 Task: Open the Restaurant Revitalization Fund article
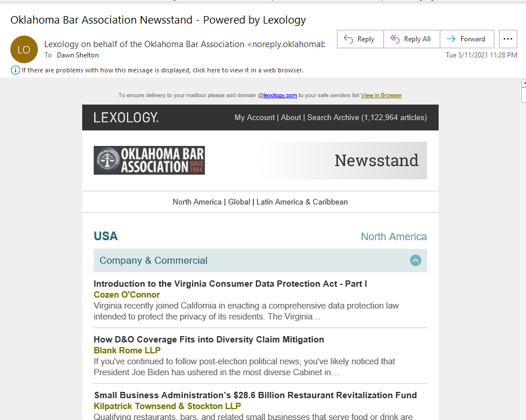pyautogui.click(x=255, y=395)
